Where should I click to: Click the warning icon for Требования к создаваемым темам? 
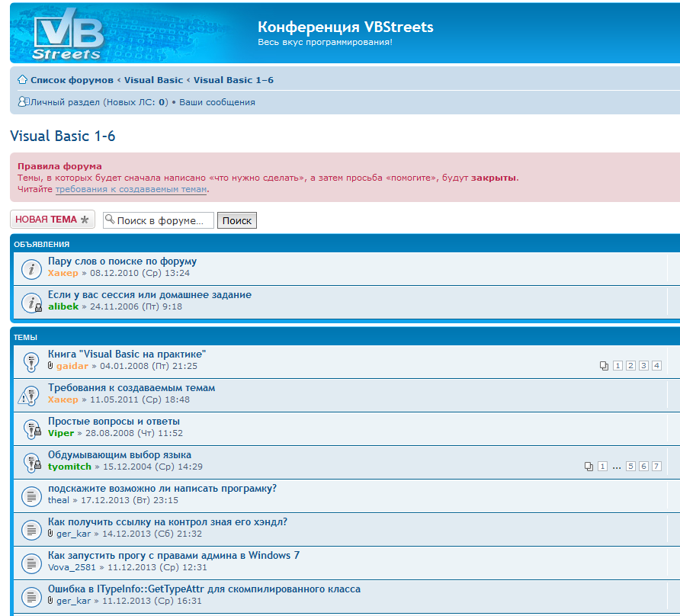click(x=29, y=395)
